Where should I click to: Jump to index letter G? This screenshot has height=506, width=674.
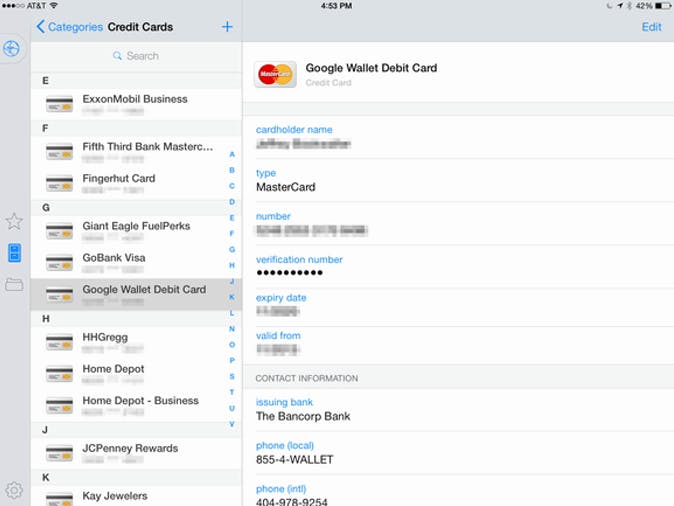(x=232, y=249)
